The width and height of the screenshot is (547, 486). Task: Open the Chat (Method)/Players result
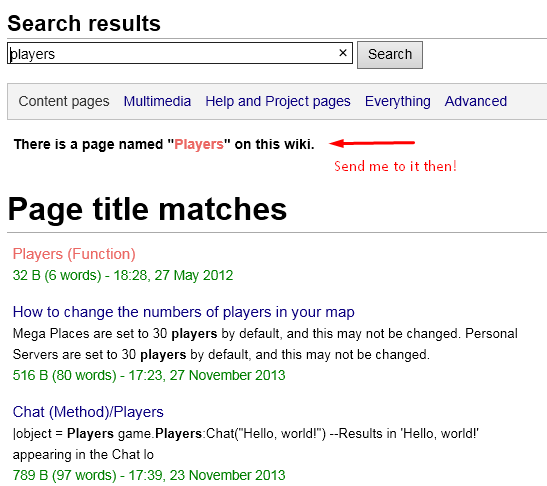point(88,412)
